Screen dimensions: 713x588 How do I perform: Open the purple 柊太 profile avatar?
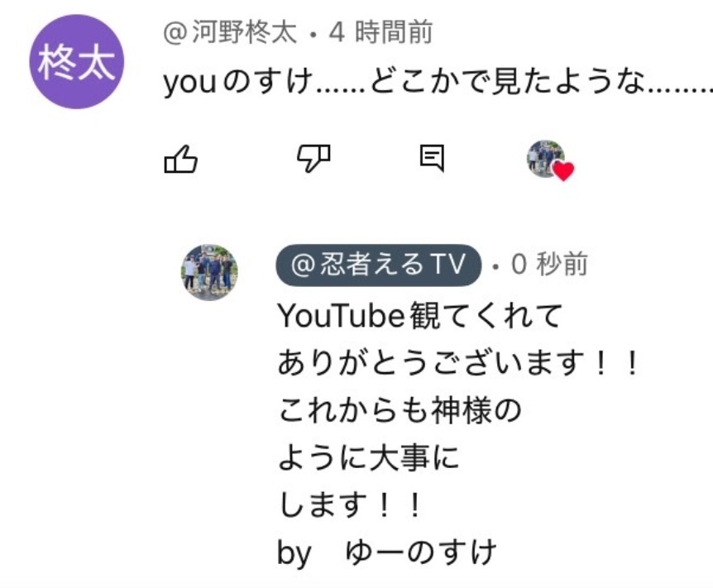tap(77, 62)
